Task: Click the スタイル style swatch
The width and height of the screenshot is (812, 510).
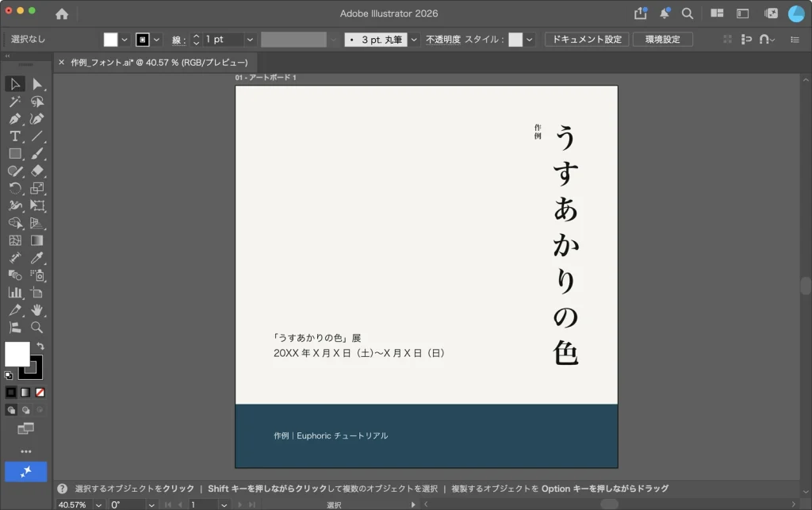Action: (515, 40)
